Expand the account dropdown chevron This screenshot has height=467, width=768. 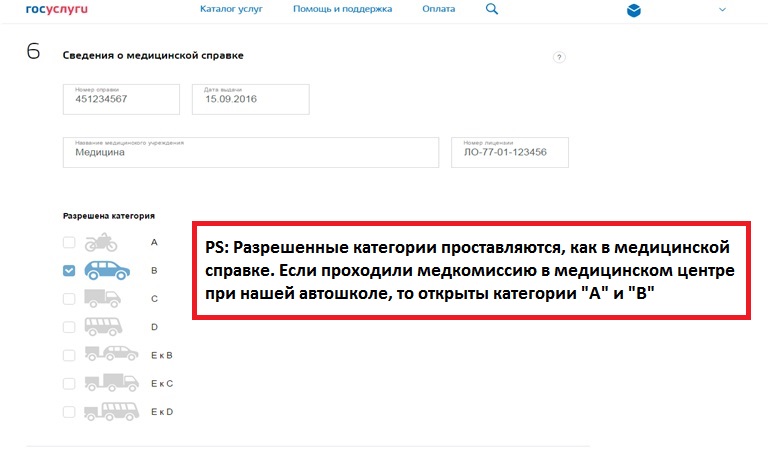(723, 10)
